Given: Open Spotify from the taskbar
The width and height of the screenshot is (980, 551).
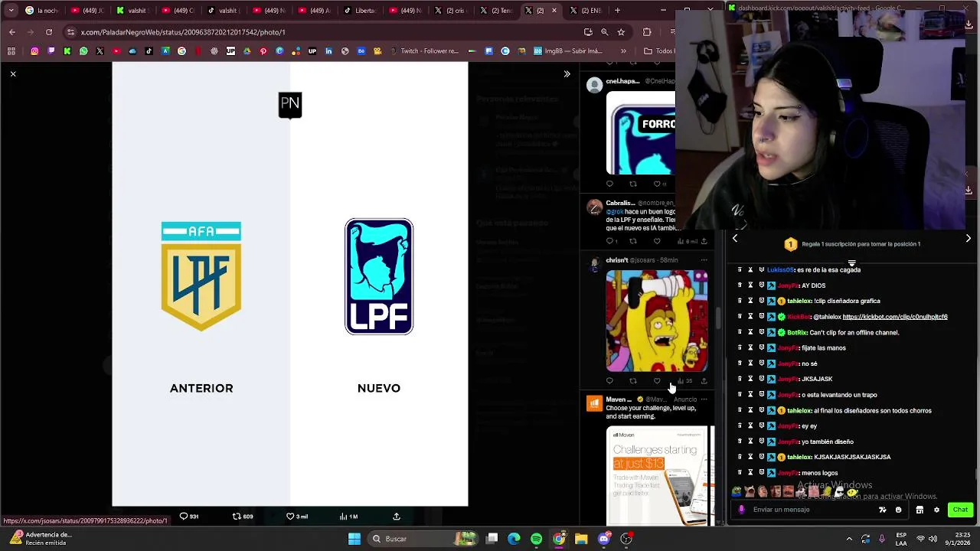Looking at the screenshot, I should pyautogui.click(x=536, y=539).
